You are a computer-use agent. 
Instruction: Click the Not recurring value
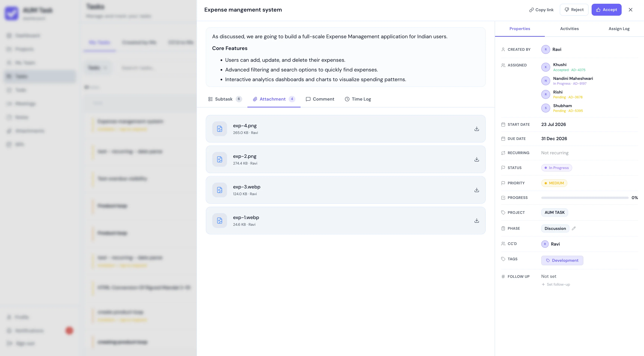[x=555, y=153]
